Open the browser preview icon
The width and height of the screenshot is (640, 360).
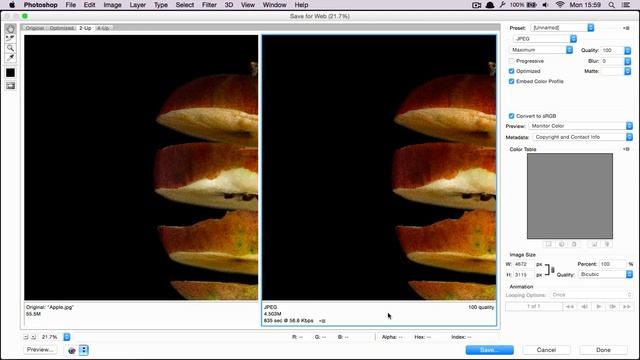[72, 350]
